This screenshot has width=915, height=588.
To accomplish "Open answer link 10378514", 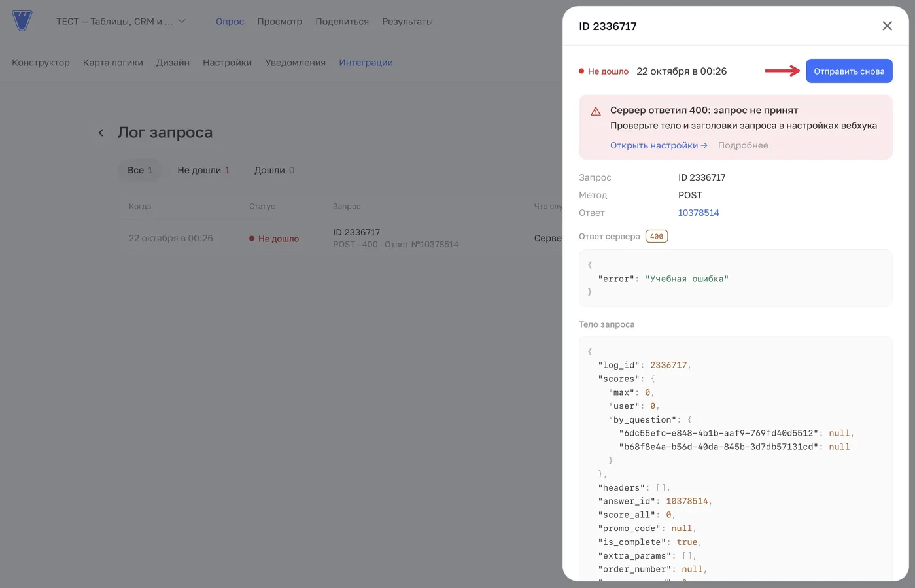I will coord(699,213).
